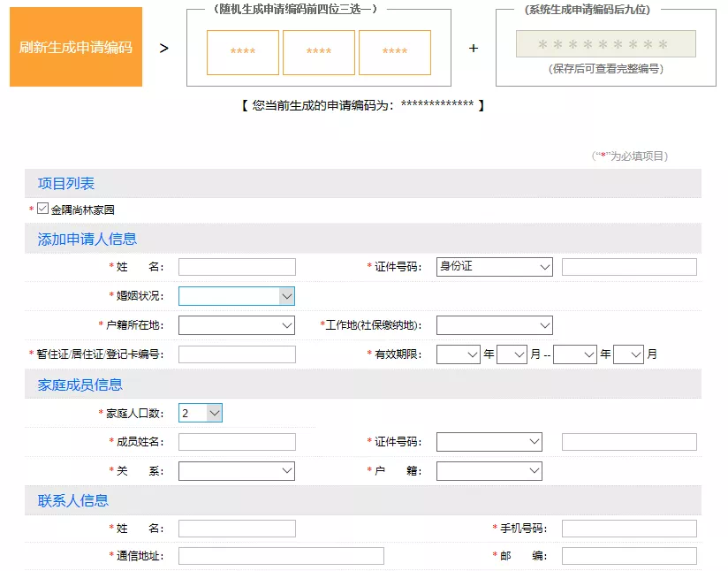The width and height of the screenshot is (728, 571).
Task: Click the 通信地址 address input field
Action: click(x=281, y=556)
